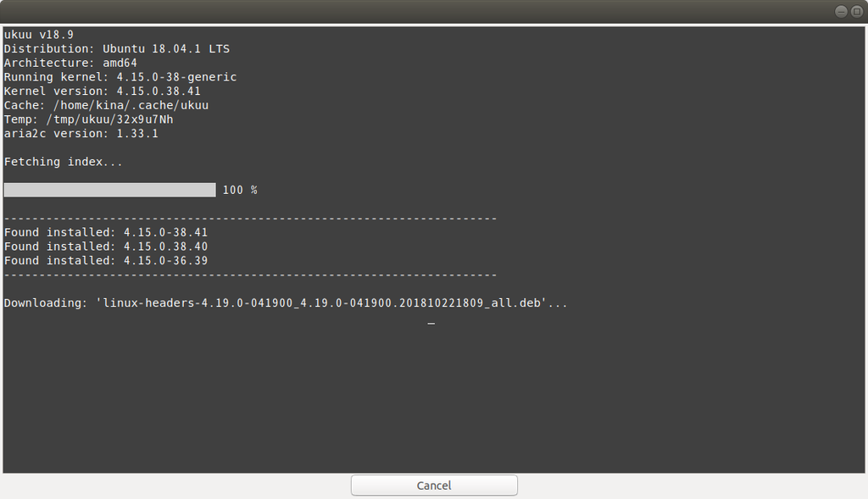Click the 'Temp: /tmp/ukuu/32x9u7Nh' line

tap(88, 119)
